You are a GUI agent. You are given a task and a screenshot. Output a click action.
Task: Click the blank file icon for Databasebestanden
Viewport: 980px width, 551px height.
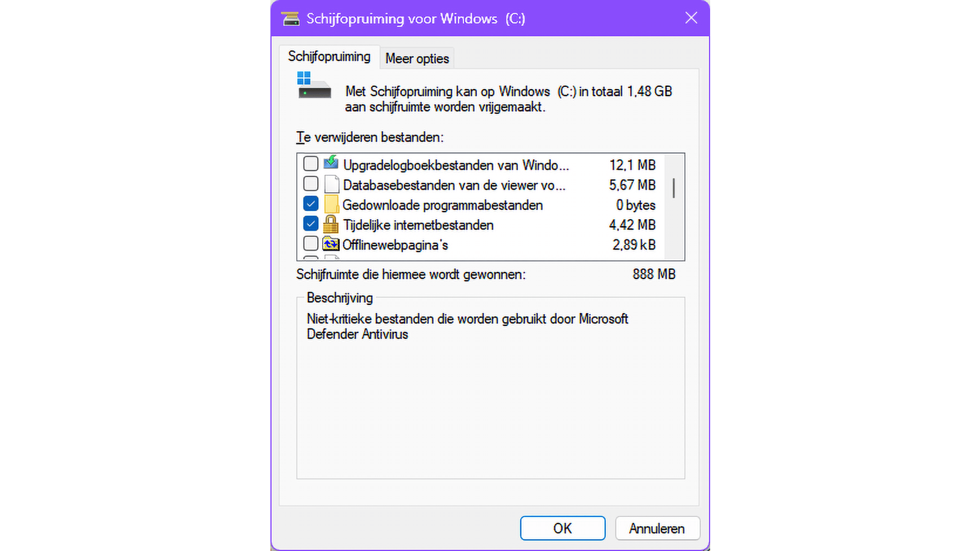331,185
